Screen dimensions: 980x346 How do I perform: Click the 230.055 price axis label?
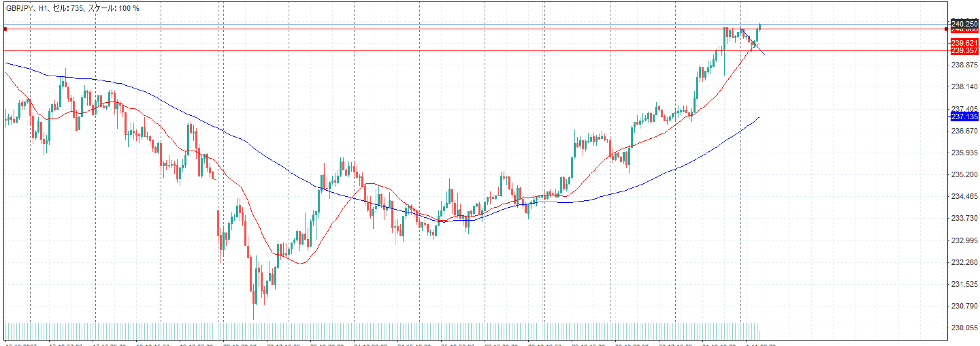pyautogui.click(x=964, y=328)
